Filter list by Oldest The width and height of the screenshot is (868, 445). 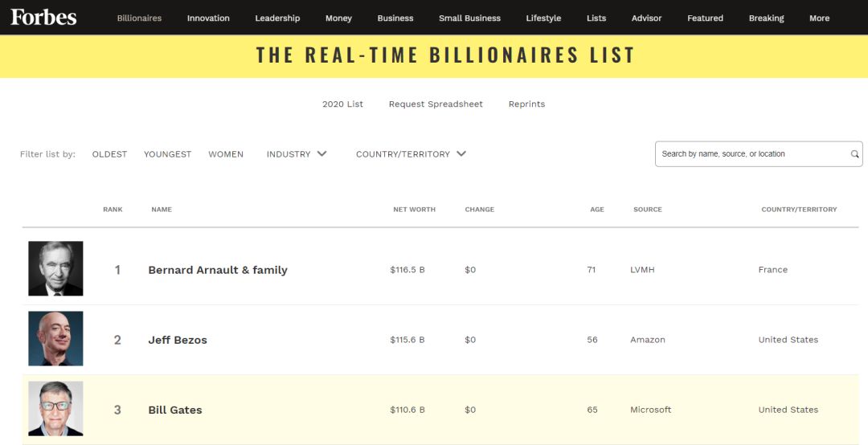(109, 154)
